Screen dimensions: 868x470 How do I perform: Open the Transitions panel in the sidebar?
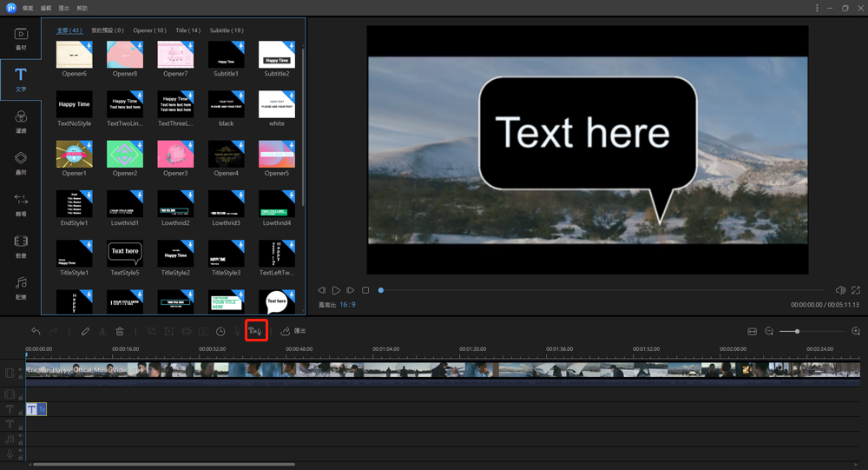tap(21, 204)
